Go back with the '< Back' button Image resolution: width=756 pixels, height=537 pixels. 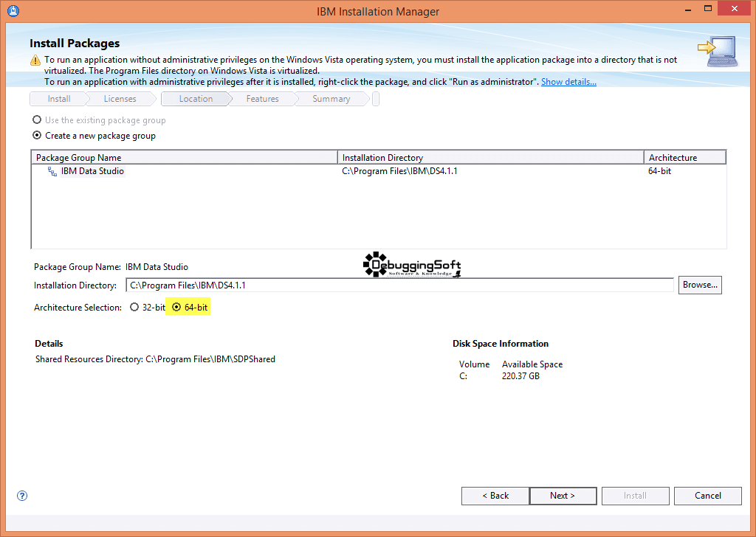[495, 496]
